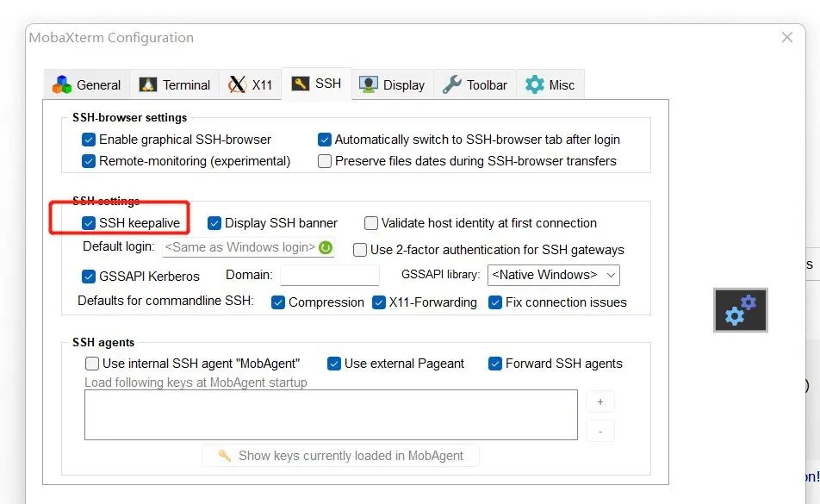Uncheck Forward SSH agents
Screen dimensions: 820x504
(494, 364)
